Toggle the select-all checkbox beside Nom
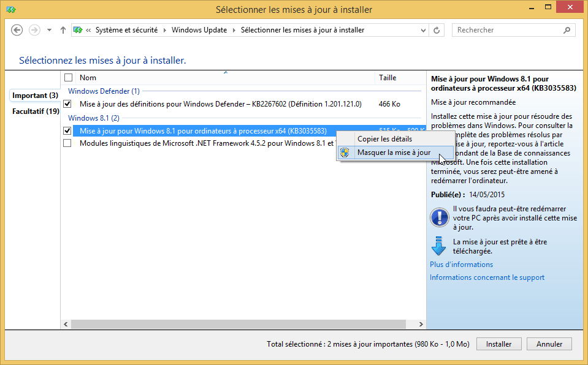The height and width of the screenshot is (365, 588). click(68, 78)
